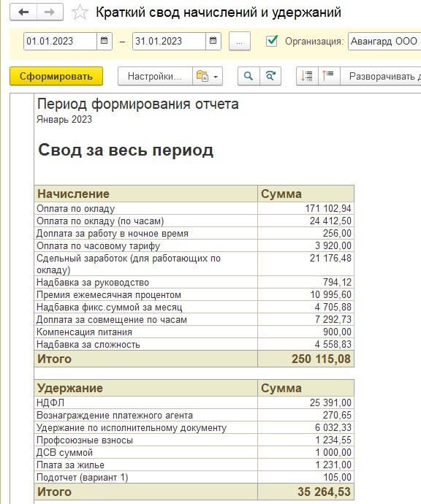Viewport: 421px width, 504px height.
Task: Open the Настройки settings button
Action: coord(155,76)
